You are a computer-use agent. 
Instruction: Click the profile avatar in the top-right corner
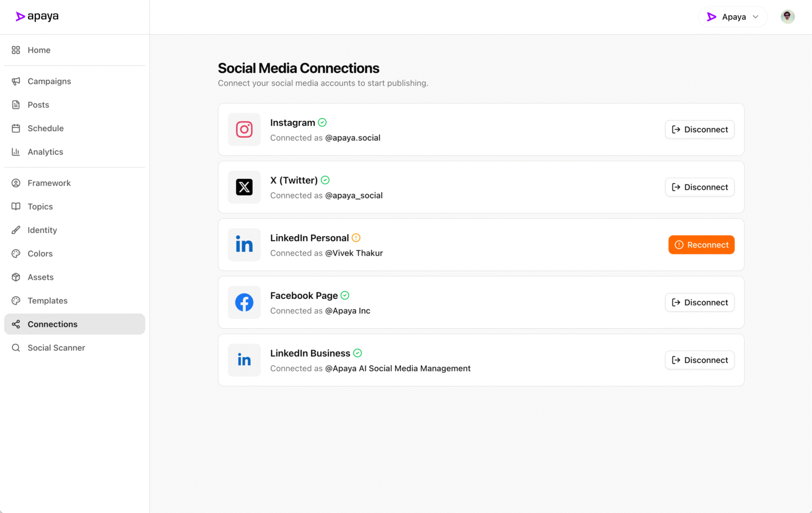click(788, 16)
